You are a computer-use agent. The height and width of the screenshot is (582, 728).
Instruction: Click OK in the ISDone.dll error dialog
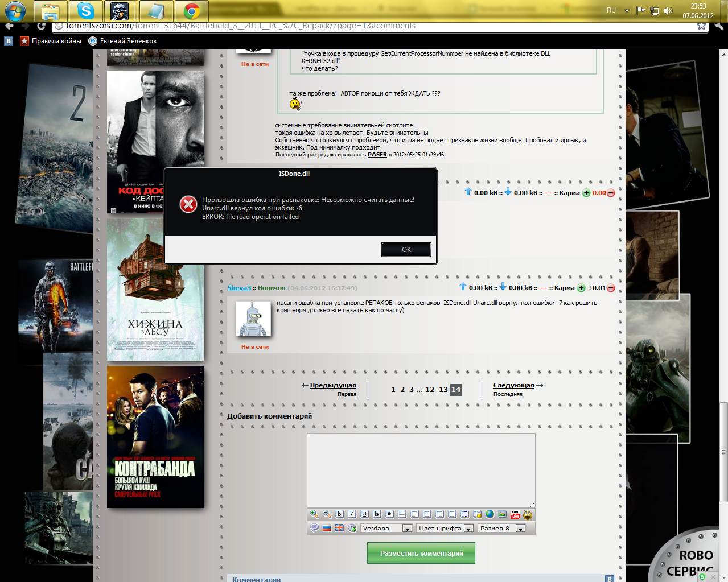click(406, 249)
